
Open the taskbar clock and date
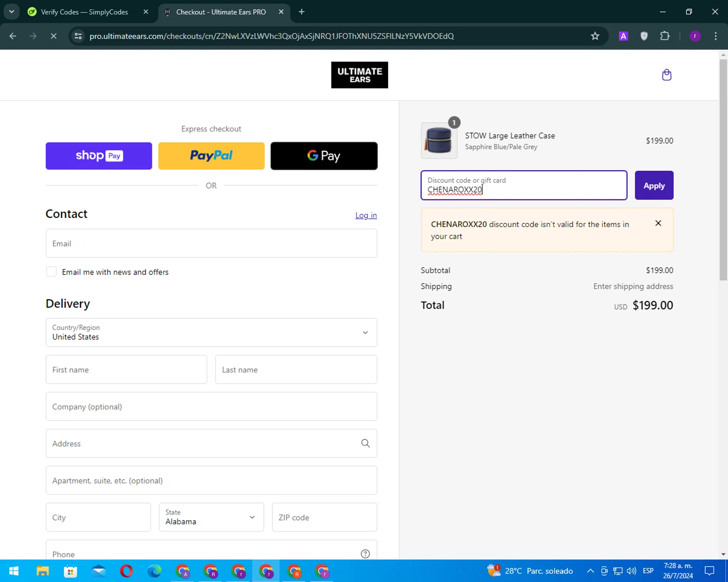(x=678, y=571)
